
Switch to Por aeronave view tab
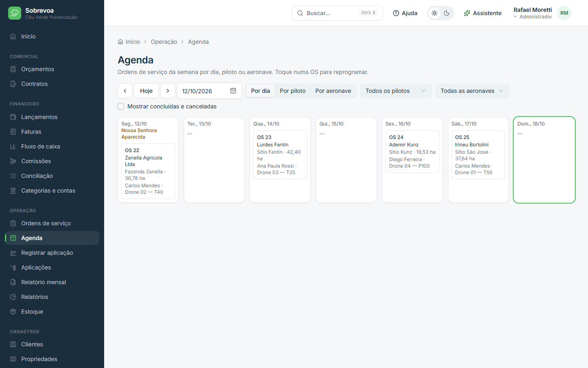coord(333,91)
